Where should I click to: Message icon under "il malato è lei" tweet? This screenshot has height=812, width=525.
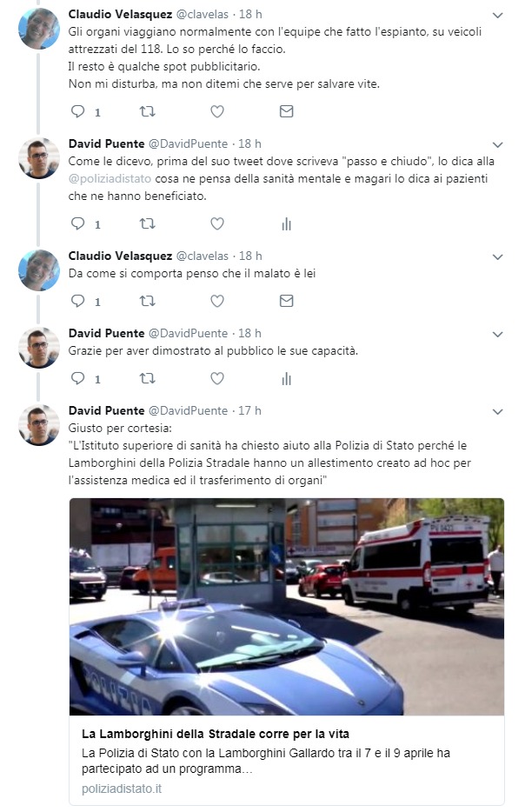(x=286, y=301)
